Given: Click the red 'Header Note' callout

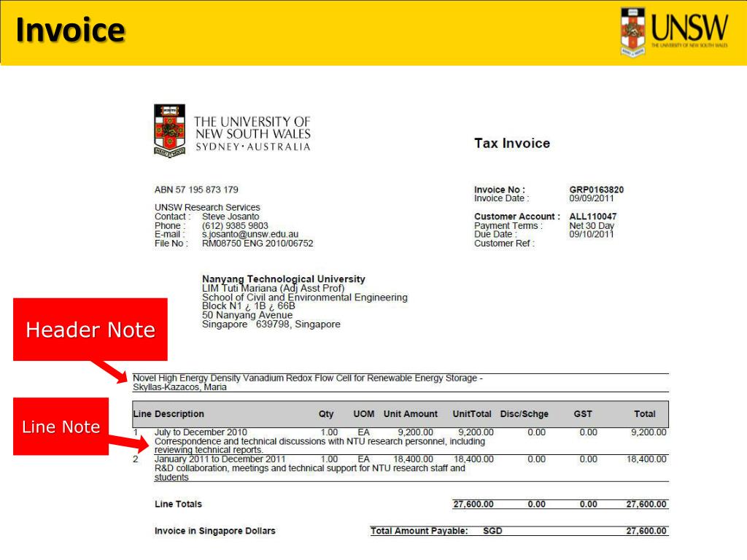Looking at the screenshot, I should tap(90, 330).
